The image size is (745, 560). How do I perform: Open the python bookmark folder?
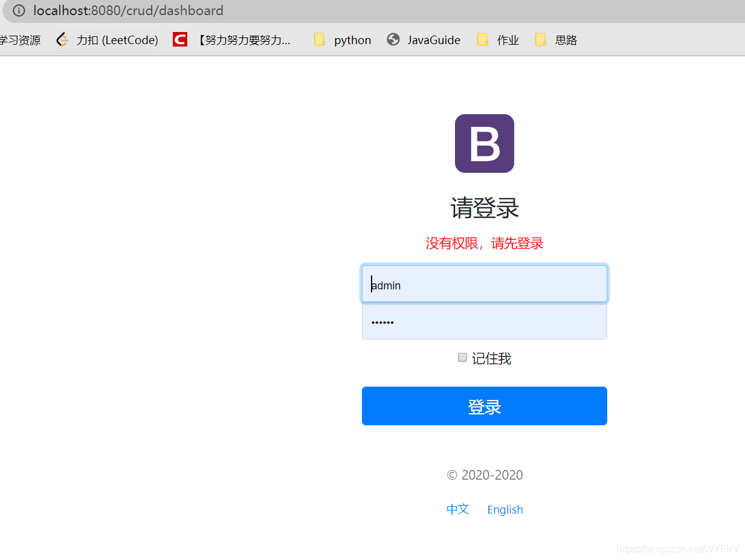coord(342,40)
